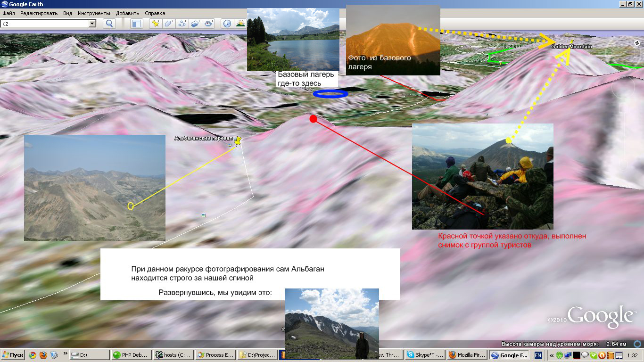Switch to the Skype taskbar window
Viewport: 644px width, 362px height.
click(x=424, y=355)
